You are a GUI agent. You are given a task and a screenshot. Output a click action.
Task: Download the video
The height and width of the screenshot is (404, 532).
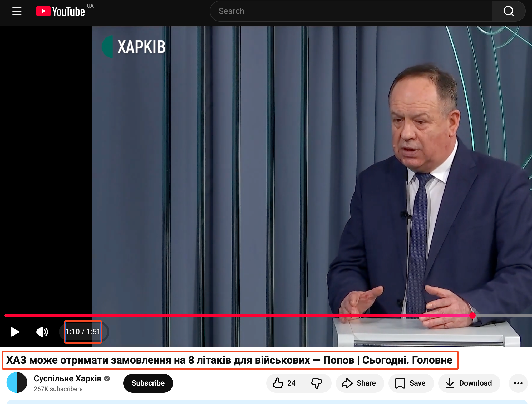coord(469,383)
